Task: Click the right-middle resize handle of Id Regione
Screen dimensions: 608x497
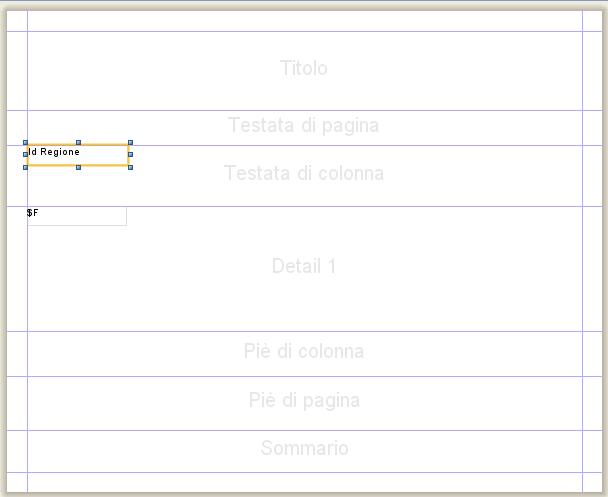Action: (130, 154)
